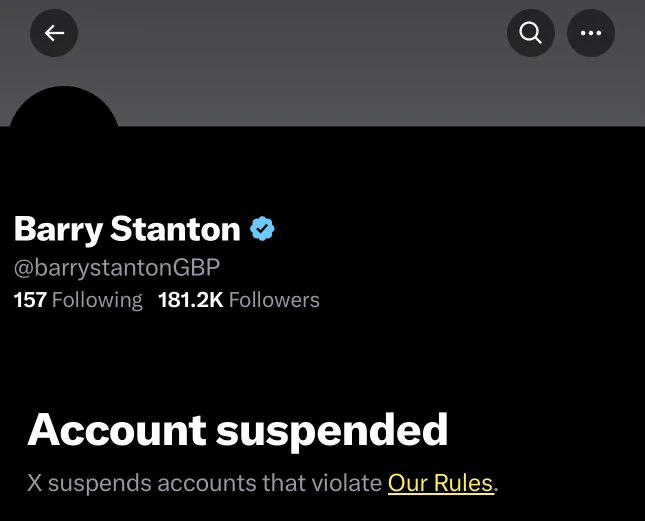
Task: Click the 157 following count number
Action: coord(30,300)
